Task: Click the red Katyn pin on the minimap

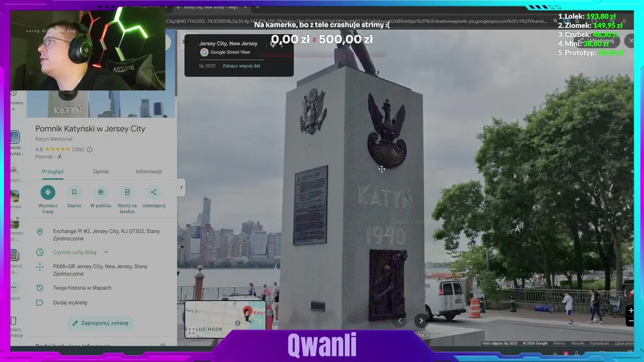Action: pos(247,312)
